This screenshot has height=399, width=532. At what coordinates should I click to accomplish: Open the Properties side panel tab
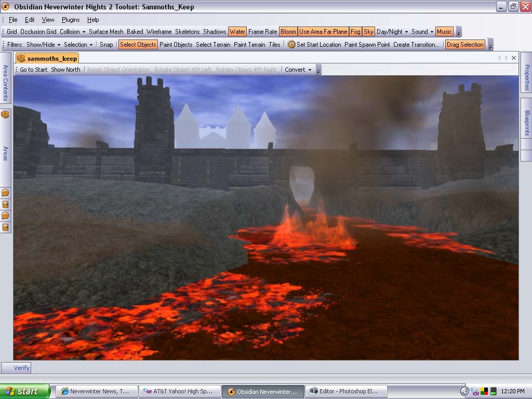(x=526, y=77)
